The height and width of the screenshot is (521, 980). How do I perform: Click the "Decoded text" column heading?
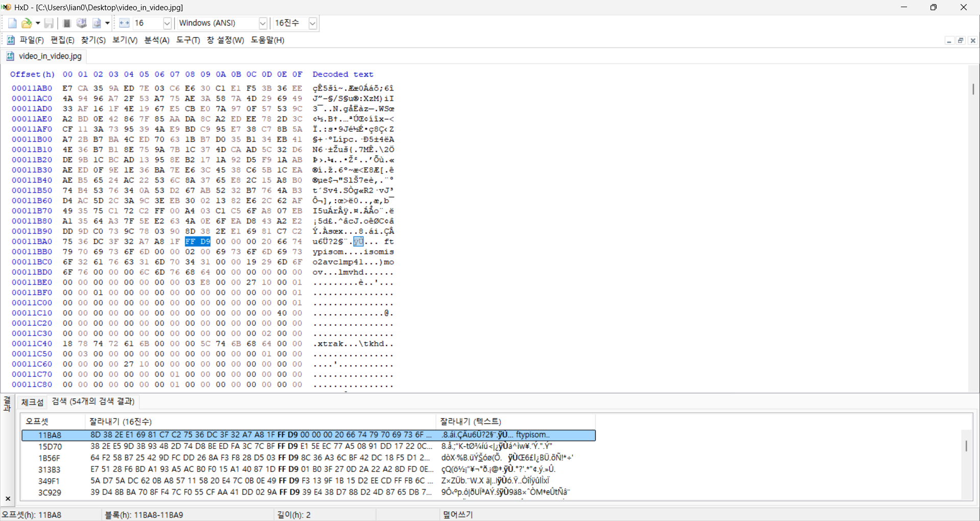click(x=343, y=75)
